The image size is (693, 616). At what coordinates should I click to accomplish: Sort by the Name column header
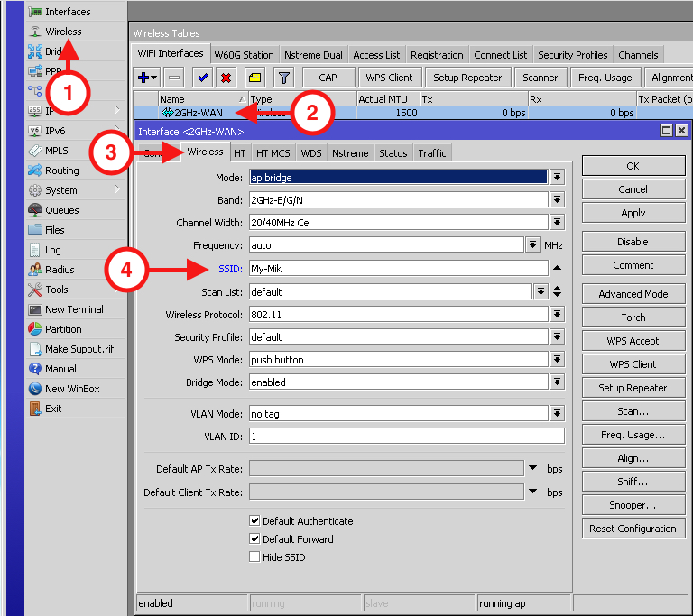tap(203, 99)
